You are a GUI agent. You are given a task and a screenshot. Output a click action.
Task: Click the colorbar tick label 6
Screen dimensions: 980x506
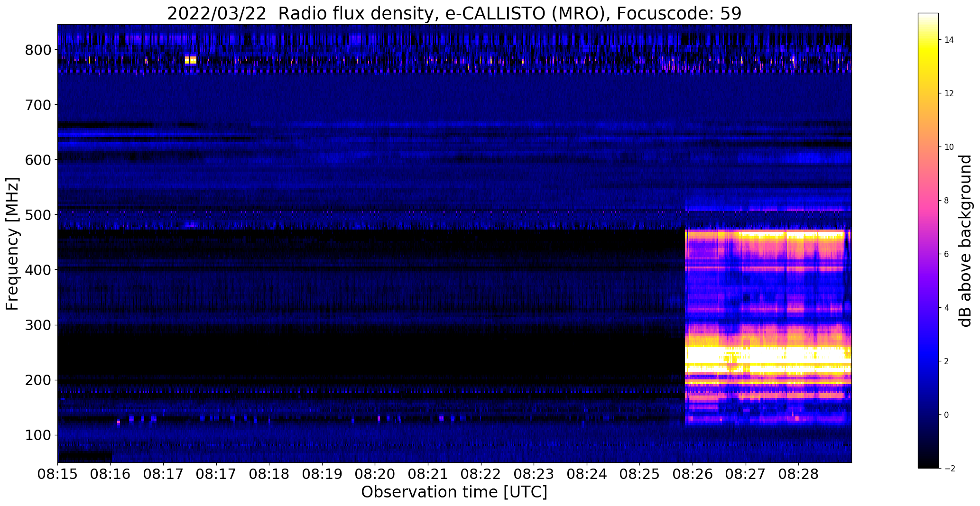(x=946, y=254)
